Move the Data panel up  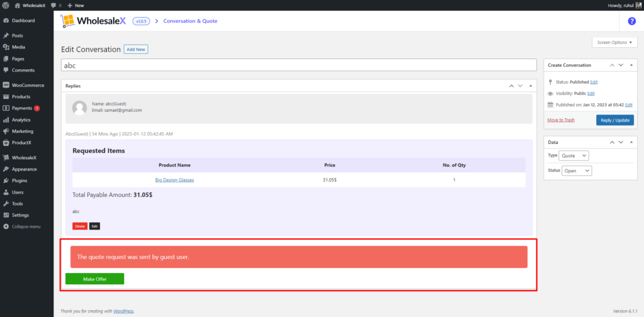point(611,142)
